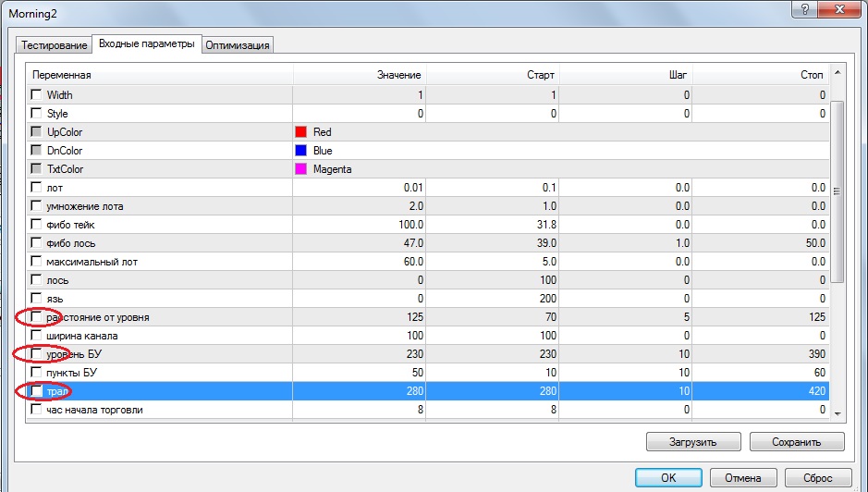Tick the Width variable checkbox

coord(37,94)
